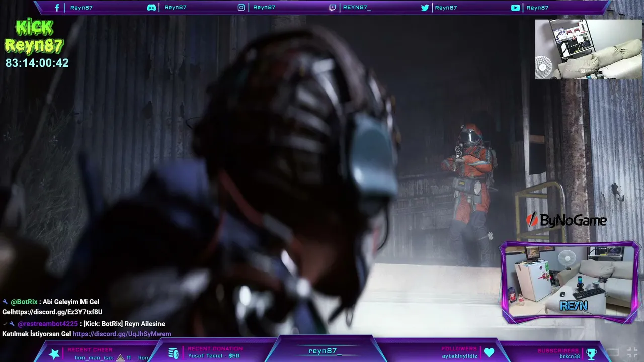Click the REYN87_ label beside the Twitch icon
The height and width of the screenshot is (362, 644).
pos(357,8)
